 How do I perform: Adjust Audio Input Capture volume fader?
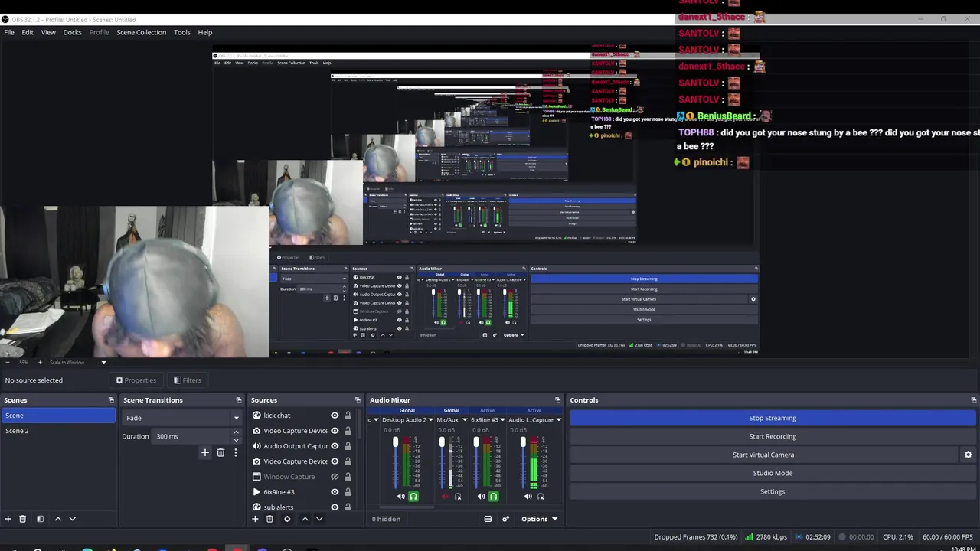point(523,442)
